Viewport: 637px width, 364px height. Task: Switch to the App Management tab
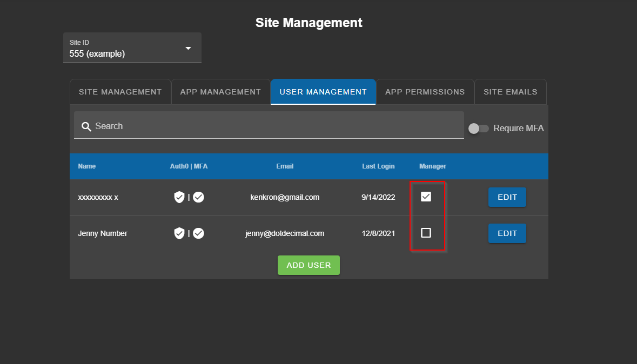pos(220,92)
